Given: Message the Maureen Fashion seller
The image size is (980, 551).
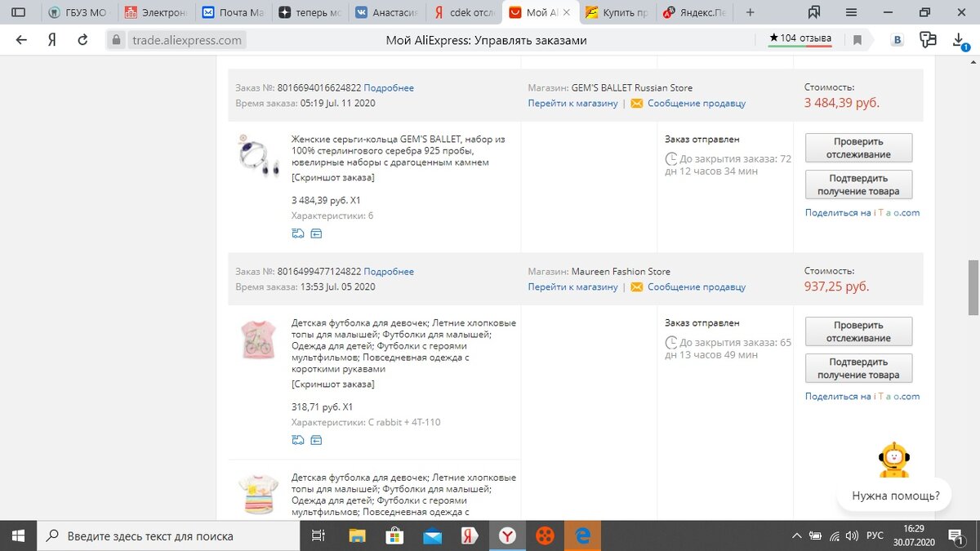Looking at the screenshot, I should pos(697,287).
